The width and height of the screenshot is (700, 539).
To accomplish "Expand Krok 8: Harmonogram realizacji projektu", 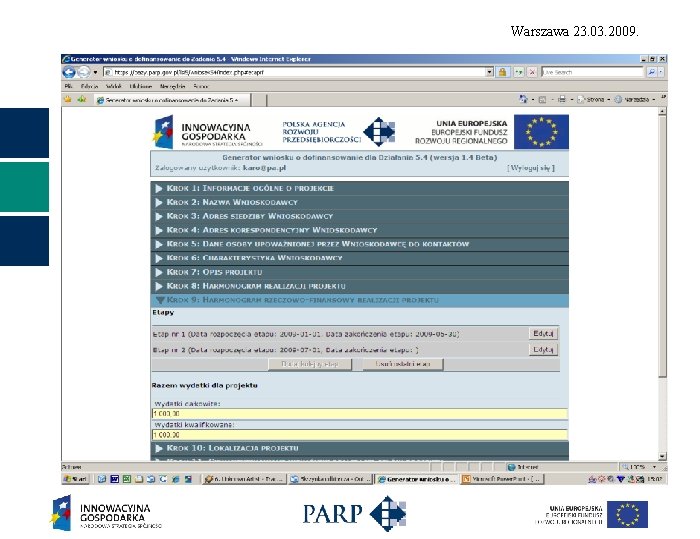I will pos(359,286).
